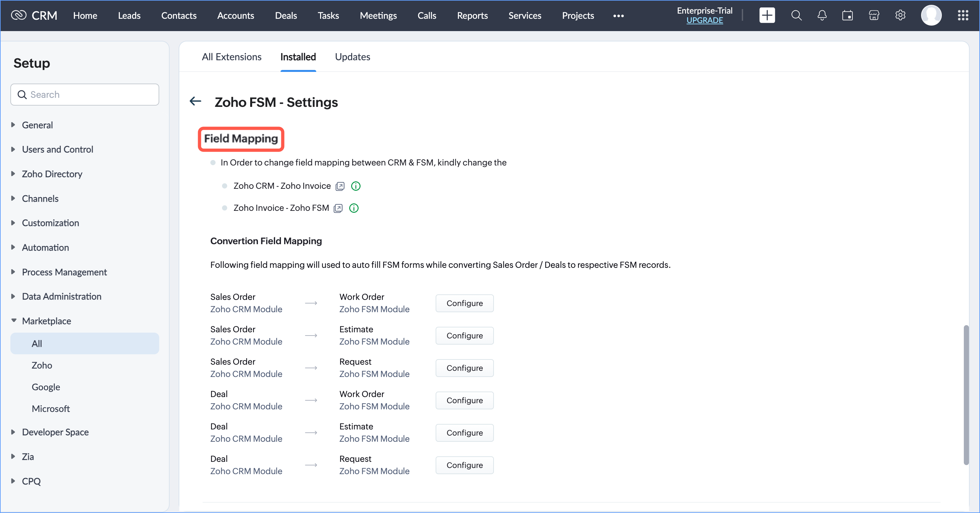The image size is (980, 513).
Task: Open the more modules ellipsis menu
Action: (x=618, y=16)
